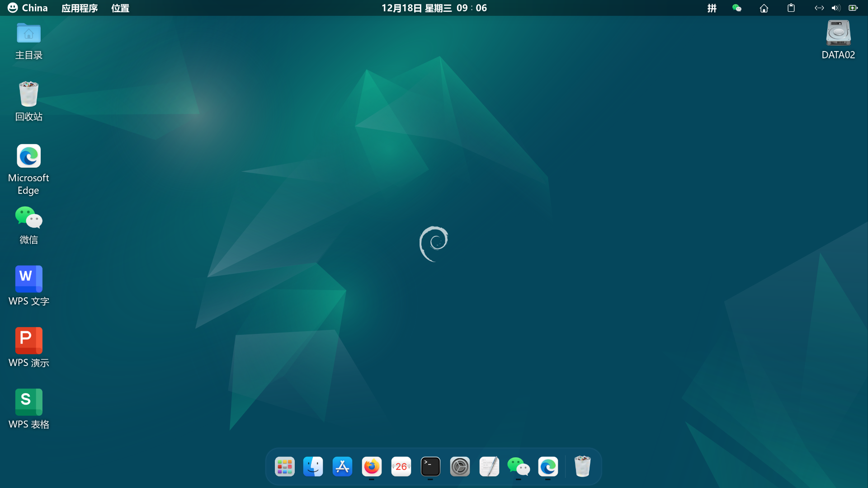Screen dimensions: 868x488
Task: Open WeChat from the dock
Action: [x=519, y=467]
